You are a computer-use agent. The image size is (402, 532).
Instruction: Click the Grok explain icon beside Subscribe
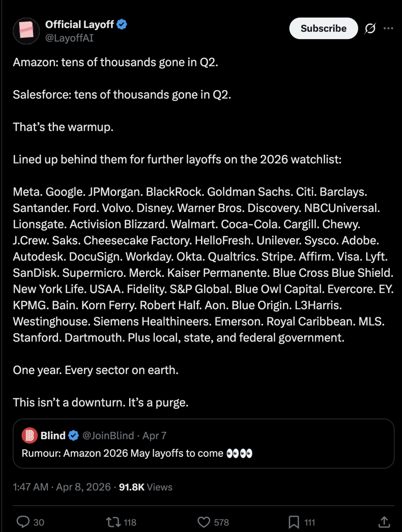click(370, 28)
